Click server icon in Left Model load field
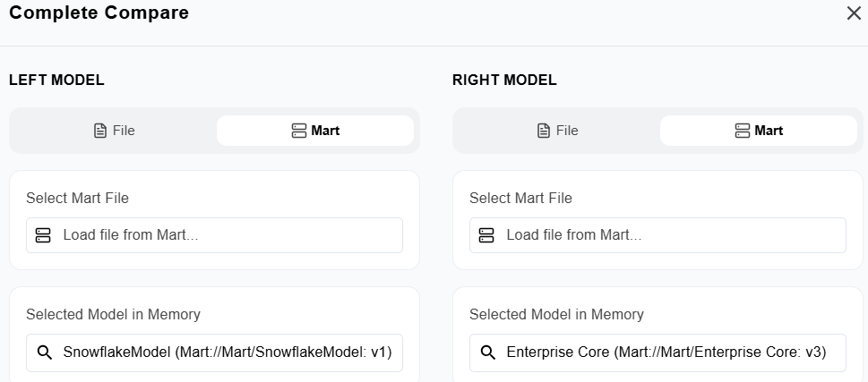The width and height of the screenshot is (868, 382). 43,235
